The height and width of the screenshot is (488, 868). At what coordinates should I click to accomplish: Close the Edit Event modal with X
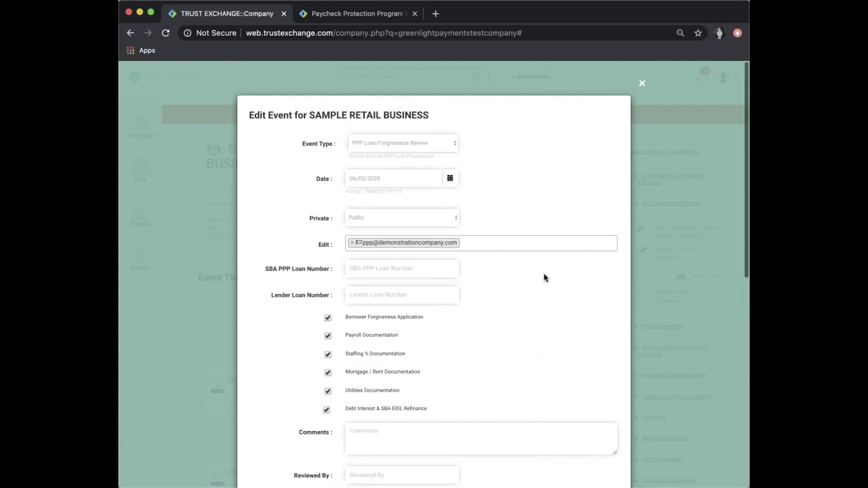coord(642,83)
